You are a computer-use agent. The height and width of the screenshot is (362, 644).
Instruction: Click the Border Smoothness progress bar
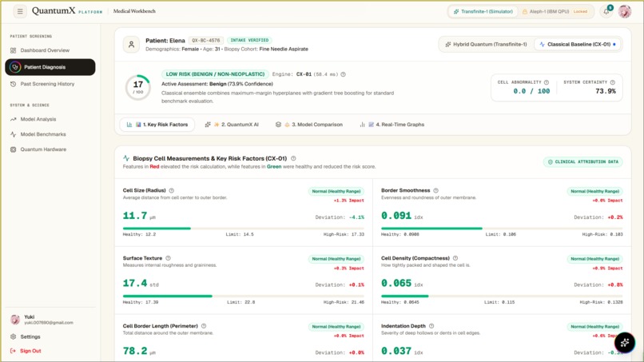502,228
